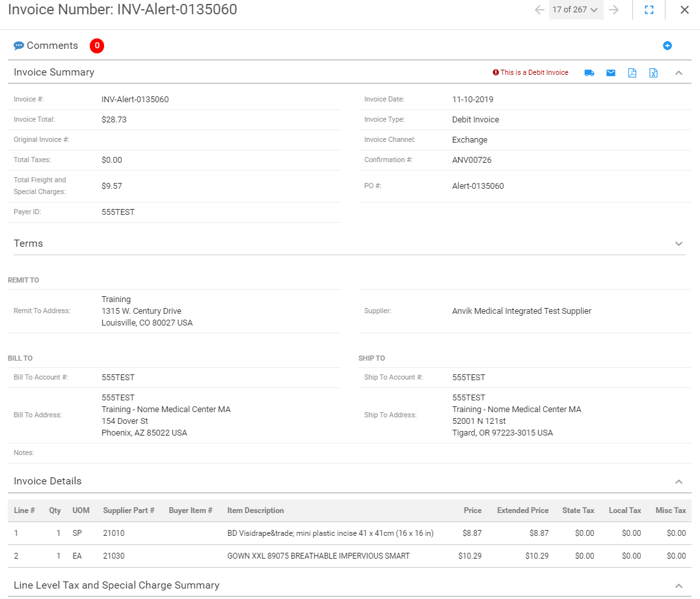Export invoice as PDF

coord(632,73)
